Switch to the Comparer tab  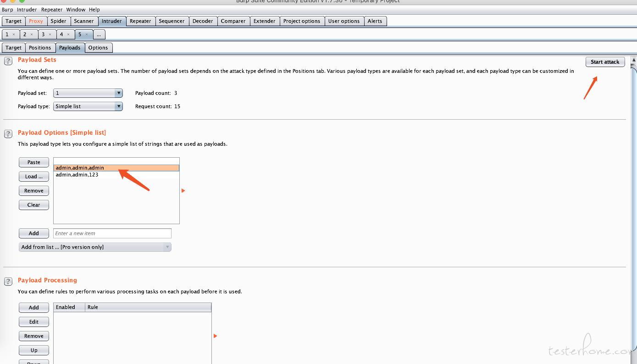(233, 21)
